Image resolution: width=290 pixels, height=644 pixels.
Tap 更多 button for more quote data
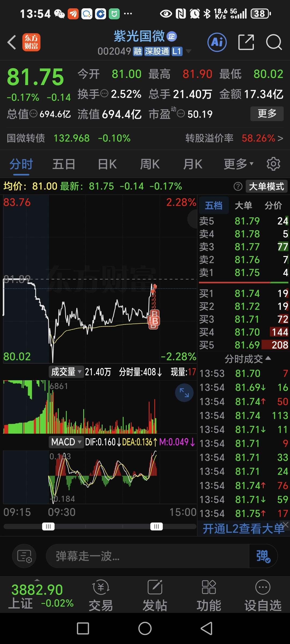[x=267, y=114]
